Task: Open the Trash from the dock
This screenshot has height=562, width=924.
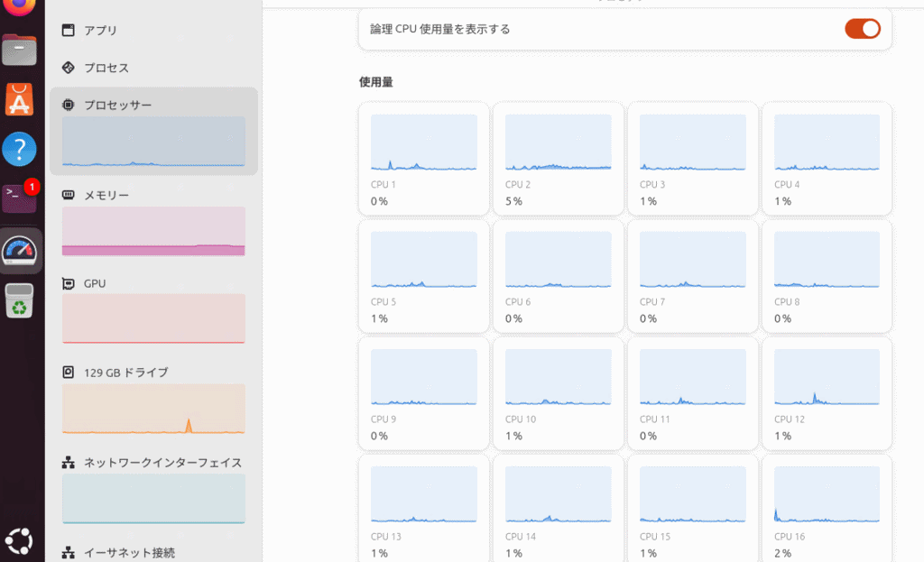Action: [x=20, y=301]
